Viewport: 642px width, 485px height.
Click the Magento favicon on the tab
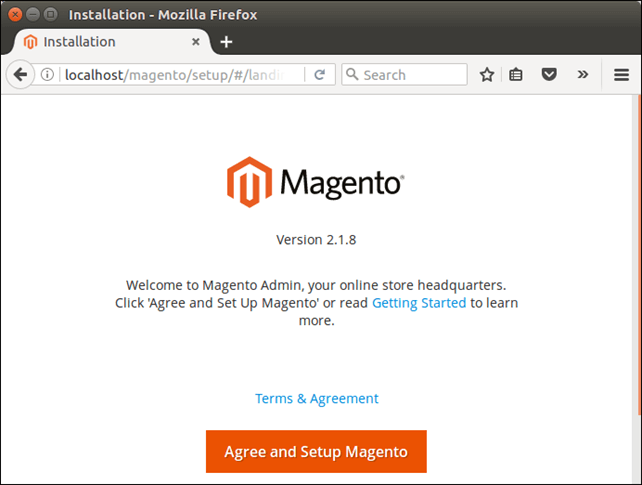point(30,42)
